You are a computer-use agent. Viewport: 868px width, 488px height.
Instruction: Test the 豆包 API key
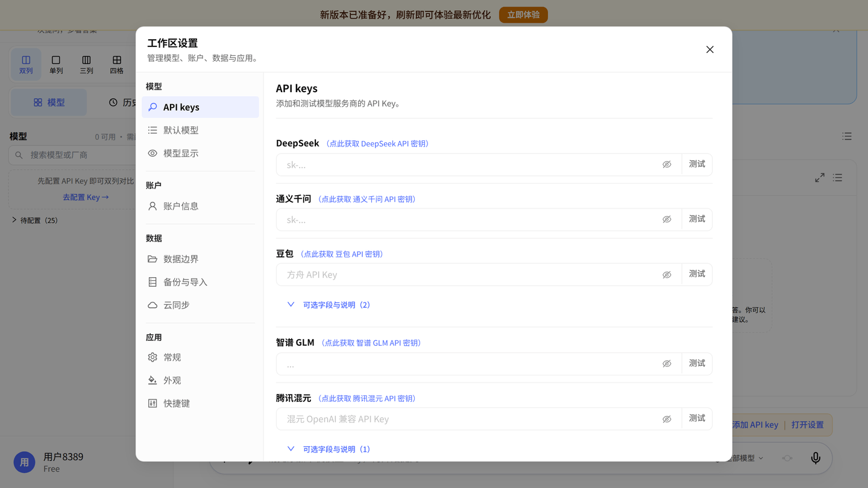pos(697,274)
